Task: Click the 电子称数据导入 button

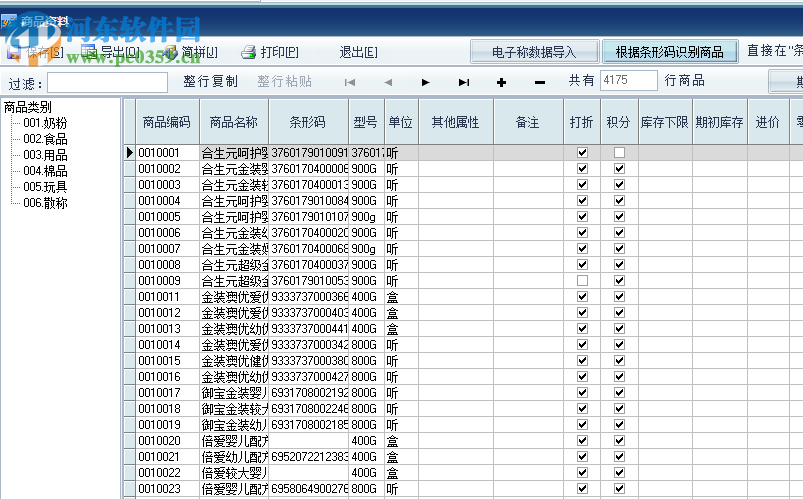Action: tap(534, 52)
